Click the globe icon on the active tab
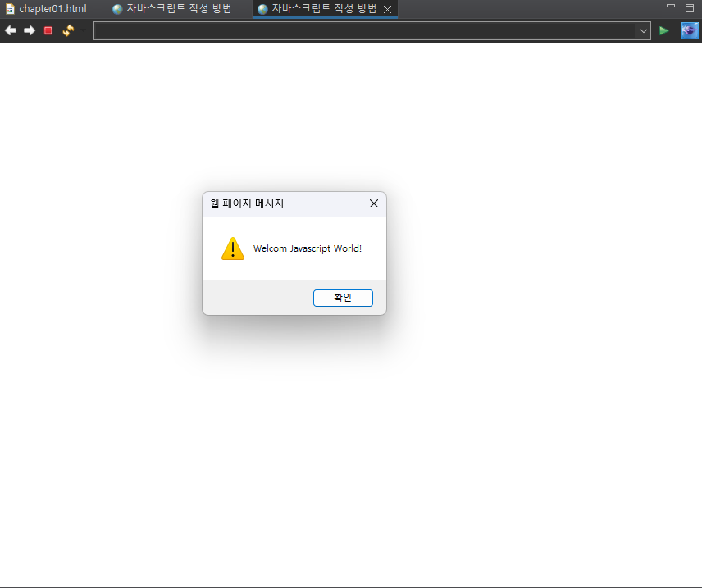The width and height of the screenshot is (702, 588). [262, 9]
